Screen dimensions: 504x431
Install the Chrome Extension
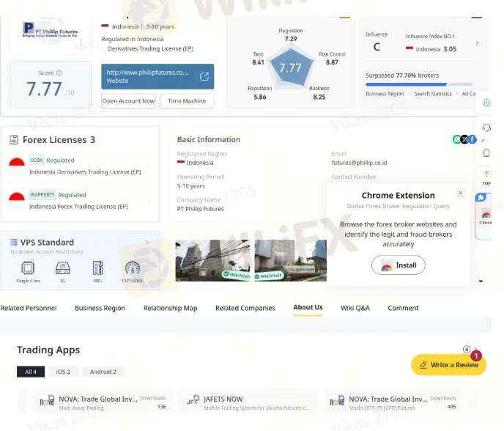[399, 265]
